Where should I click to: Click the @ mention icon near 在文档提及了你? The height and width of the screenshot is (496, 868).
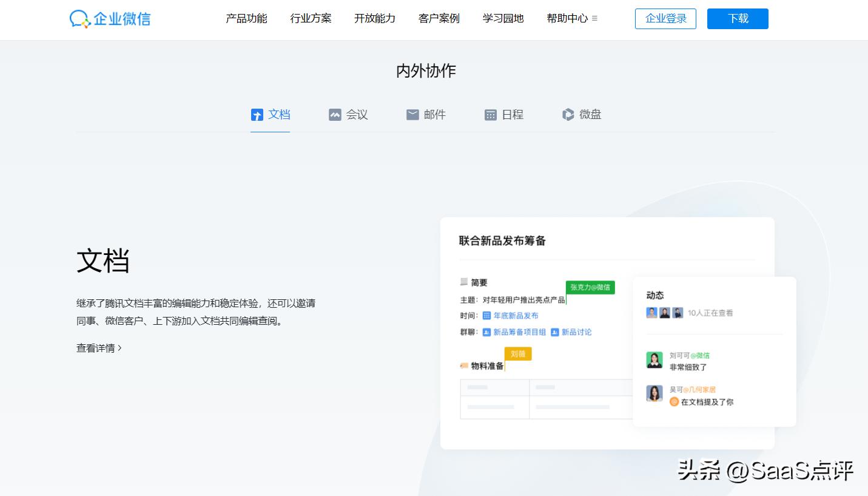click(674, 401)
